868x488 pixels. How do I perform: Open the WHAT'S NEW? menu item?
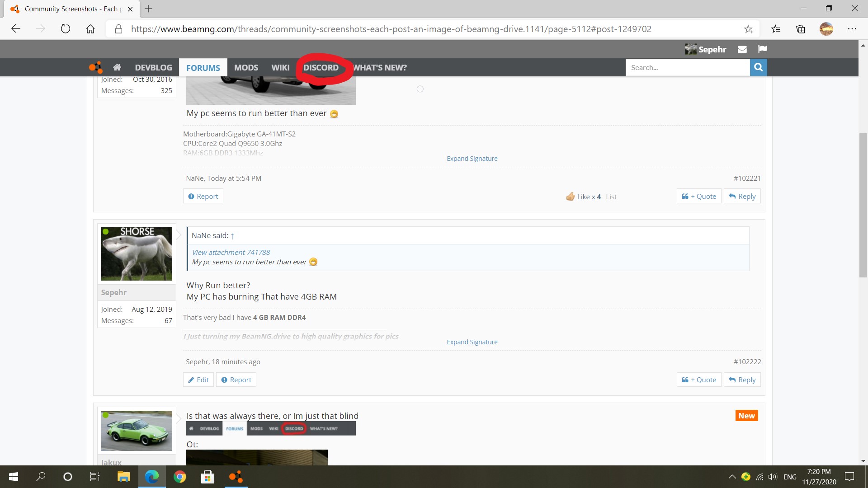coord(379,68)
